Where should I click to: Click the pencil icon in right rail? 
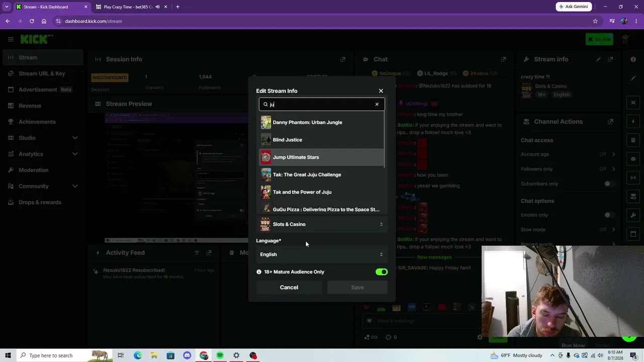pyautogui.click(x=633, y=78)
